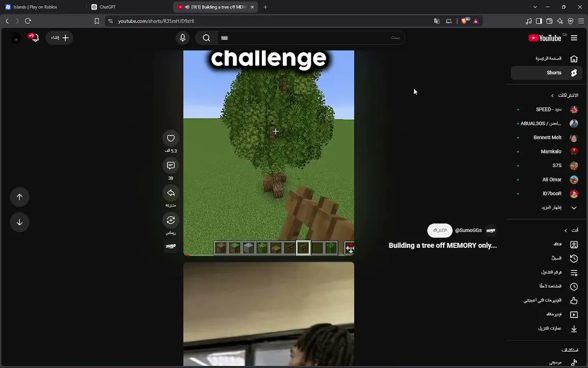588x368 pixels.
Task: Seek along the Short's red progress bar
Action: 268,256
